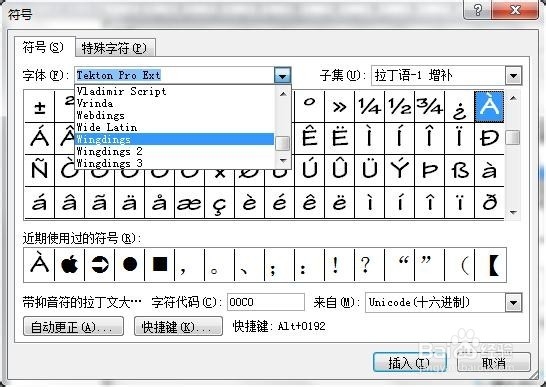The height and width of the screenshot is (387, 546).
Task: Select the highlighted Wingdings font entry
Action: (174, 139)
